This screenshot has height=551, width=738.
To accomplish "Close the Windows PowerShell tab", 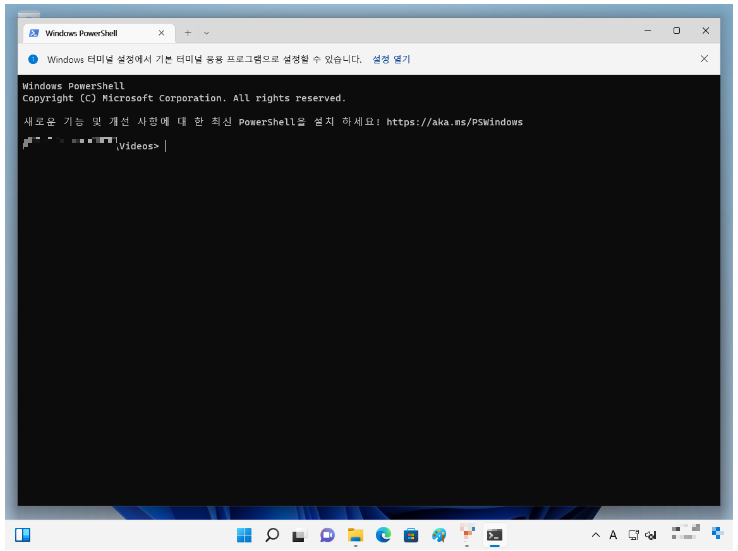I will (161, 33).
